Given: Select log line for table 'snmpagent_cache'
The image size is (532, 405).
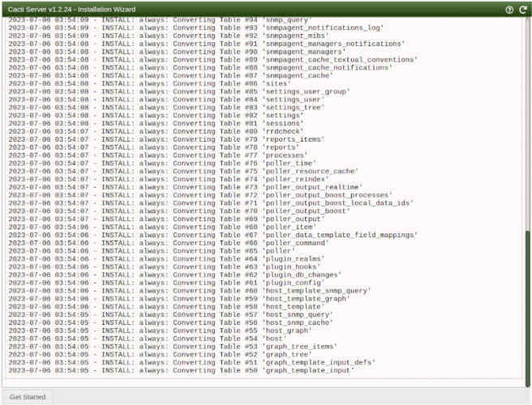Looking at the screenshot, I should click(x=170, y=75).
